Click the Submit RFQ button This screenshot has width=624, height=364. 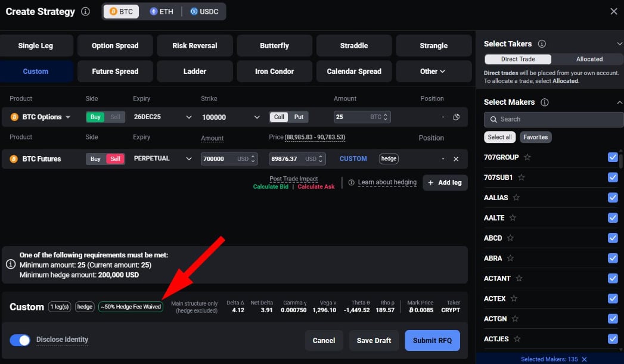pos(432,341)
